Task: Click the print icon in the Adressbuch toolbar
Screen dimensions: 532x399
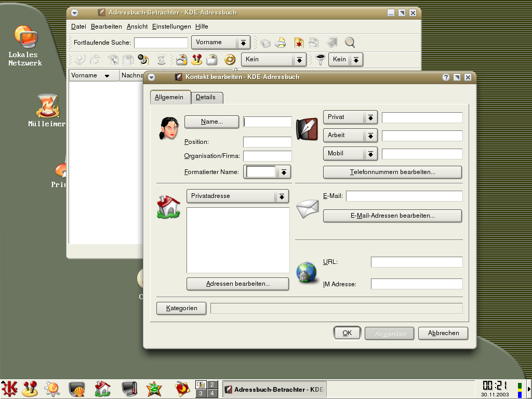Action: click(281, 43)
